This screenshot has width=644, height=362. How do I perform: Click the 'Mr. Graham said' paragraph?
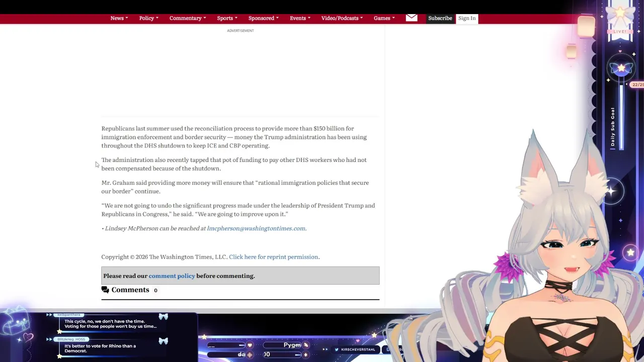tap(235, 187)
